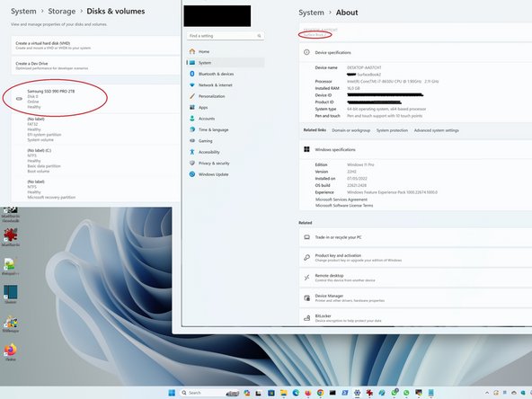The width and height of the screenshot is (532, 399).
Task: Open Google Chrome from taskbar
Action: 320,393
